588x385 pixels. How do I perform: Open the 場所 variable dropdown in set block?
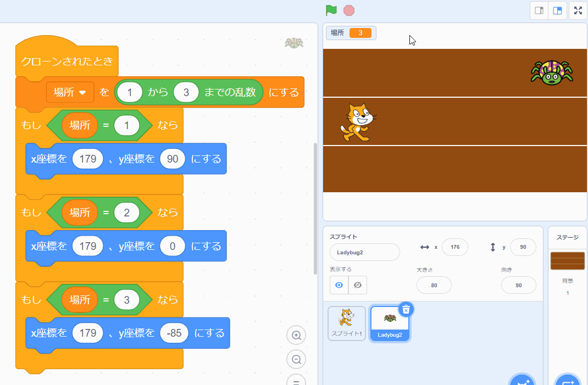pos(70,92)
